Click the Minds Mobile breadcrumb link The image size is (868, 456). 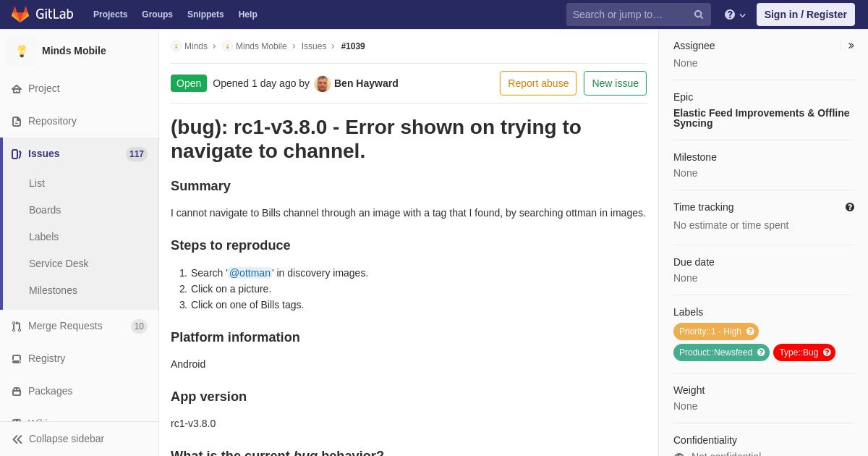tap(261, 46)
